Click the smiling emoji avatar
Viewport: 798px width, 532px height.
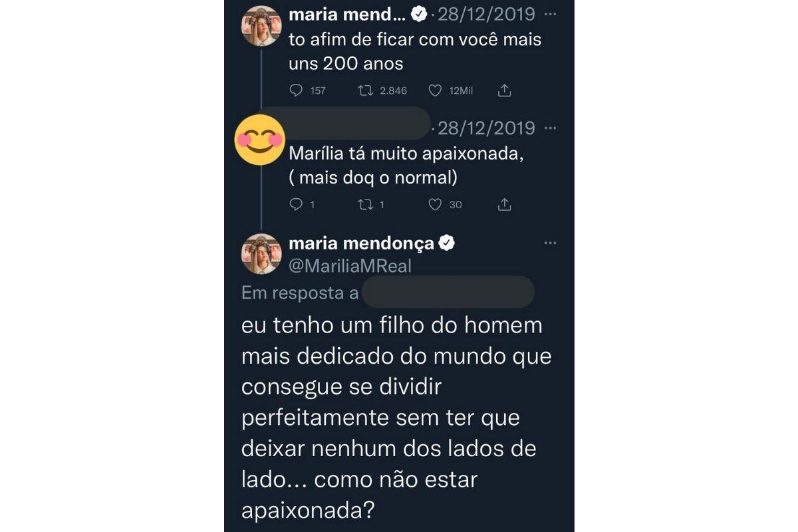click(x=260, y=140)
